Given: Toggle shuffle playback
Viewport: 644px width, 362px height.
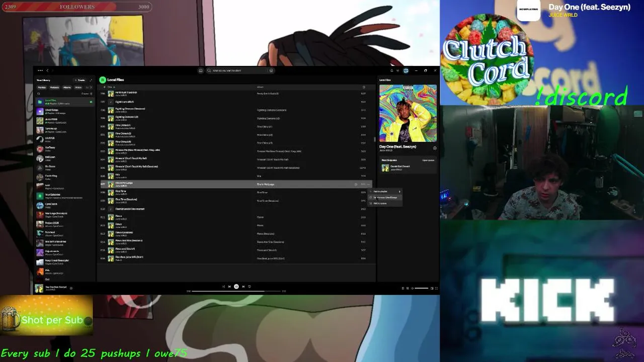Looking at the screenshot, I should point(223,287).
